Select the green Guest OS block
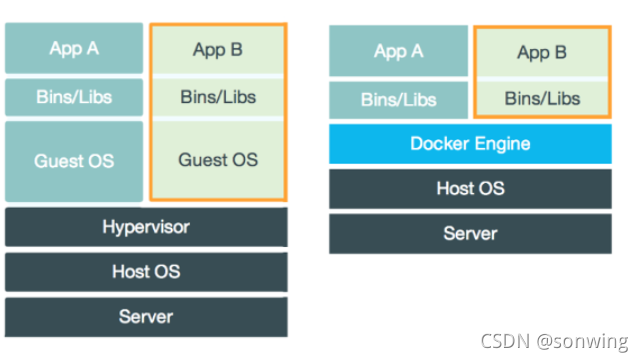This screenshot has width=643, height=362. (218, 160)
